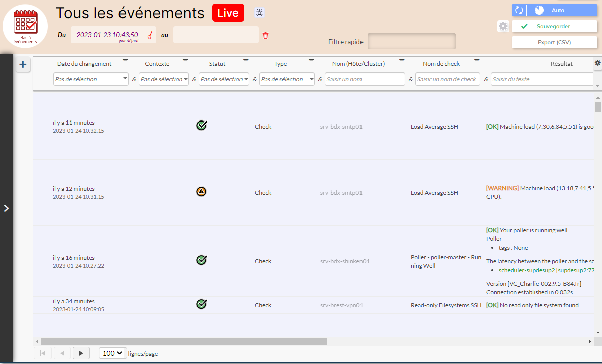Image resolution: width=602 pixels, height=364 pixels.
Task: Open settings gear next to Sauvegarder
Action: [x=503, y=26]
